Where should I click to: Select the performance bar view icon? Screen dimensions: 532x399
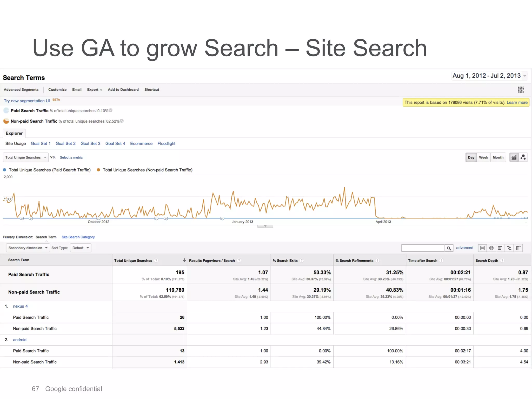(x=500, y=248)
